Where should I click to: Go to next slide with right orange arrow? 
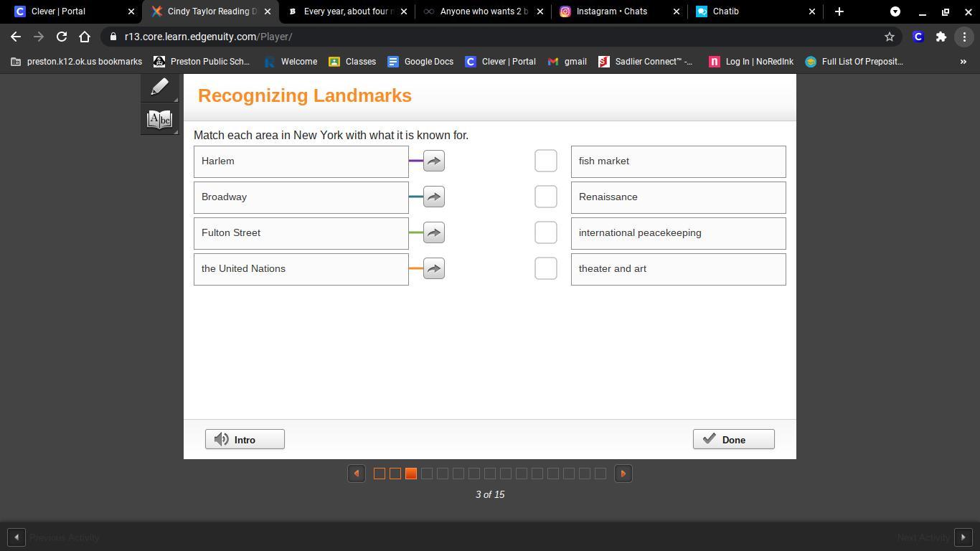coord(623,474)
